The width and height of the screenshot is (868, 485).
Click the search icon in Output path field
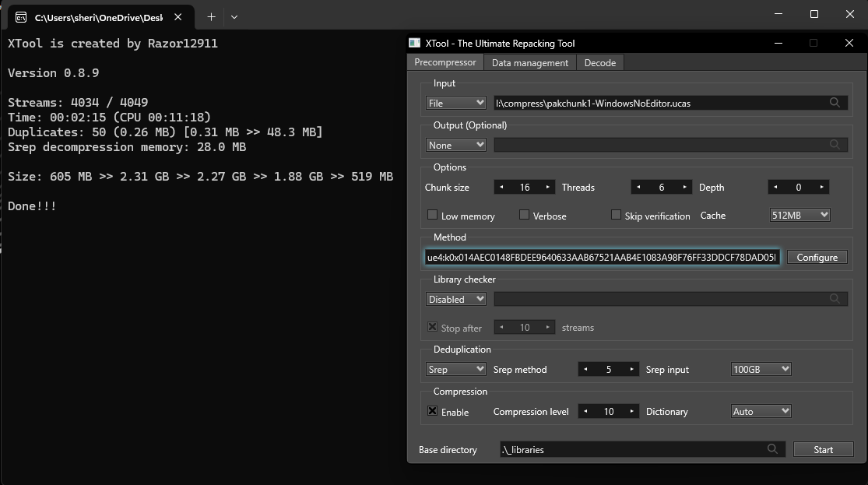point(835,145)
